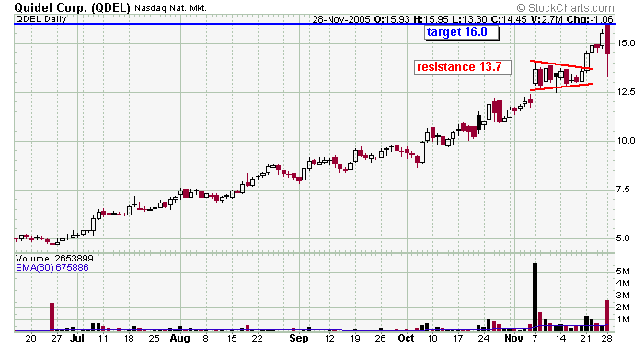Click the 10.0 price axis label

click(x=626, y=141)
